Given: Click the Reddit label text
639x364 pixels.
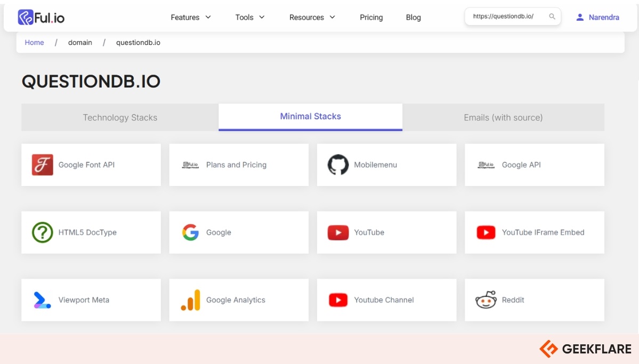Looking at the screenshot, I should (513, 300).
